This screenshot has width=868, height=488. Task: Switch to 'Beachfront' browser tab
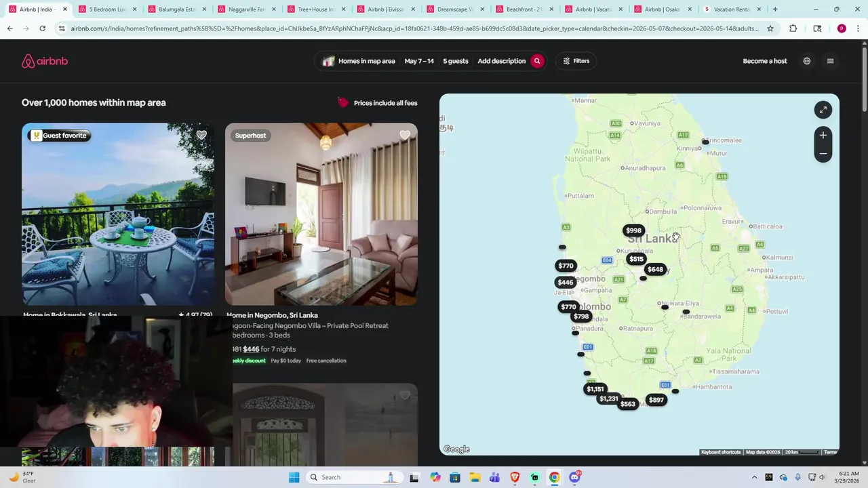524,9
